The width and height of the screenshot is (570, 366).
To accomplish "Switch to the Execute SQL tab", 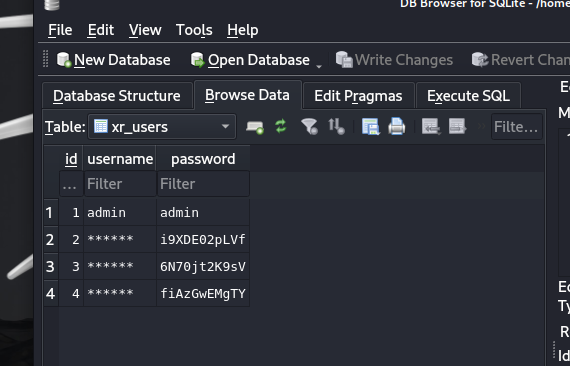I will (x=468, y=96).
